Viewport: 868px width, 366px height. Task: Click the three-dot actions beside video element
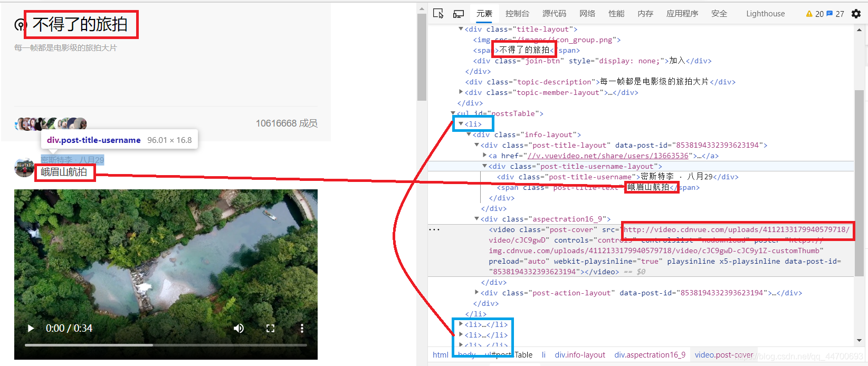tap(434, 230)
